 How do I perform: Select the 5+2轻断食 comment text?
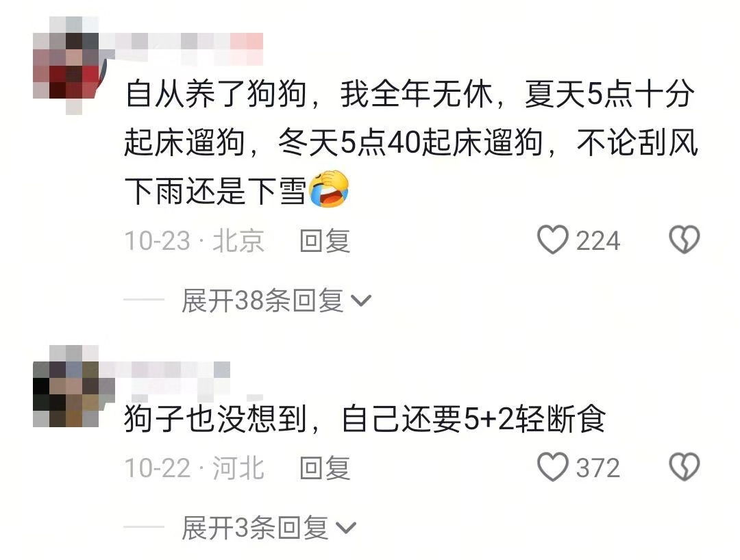tap(365, 418)
